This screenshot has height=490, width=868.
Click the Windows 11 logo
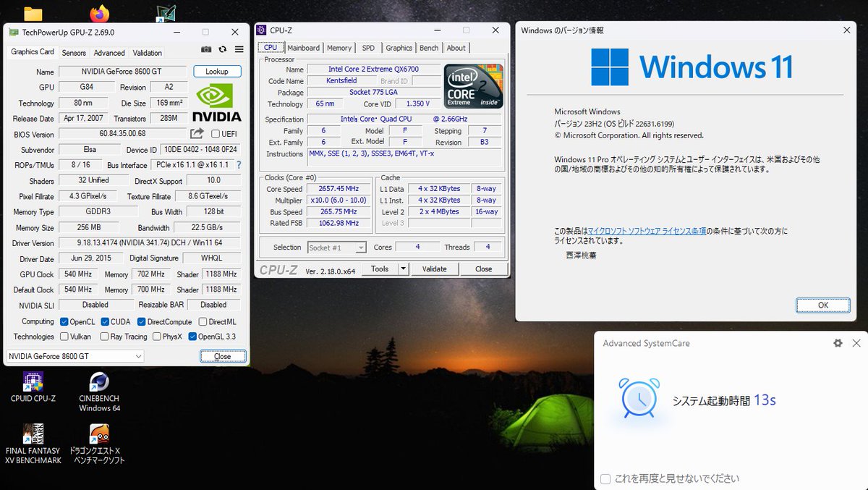609,67
